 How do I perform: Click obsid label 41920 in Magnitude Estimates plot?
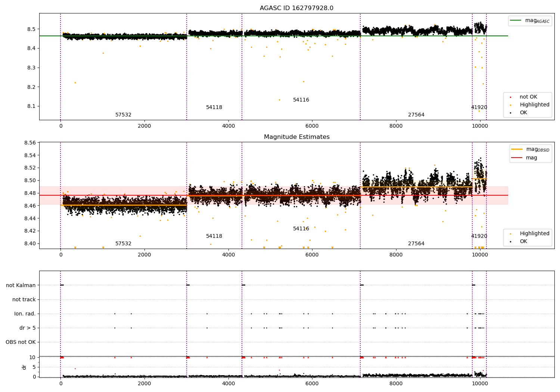click(x=479, y=236)
